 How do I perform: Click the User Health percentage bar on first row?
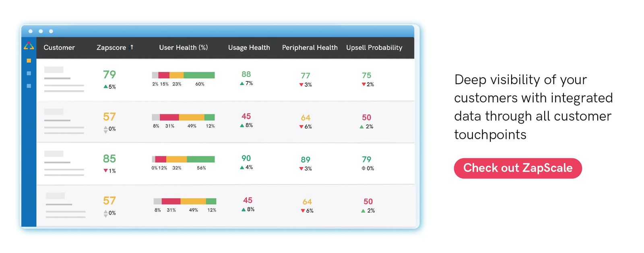tap(183, 75)
